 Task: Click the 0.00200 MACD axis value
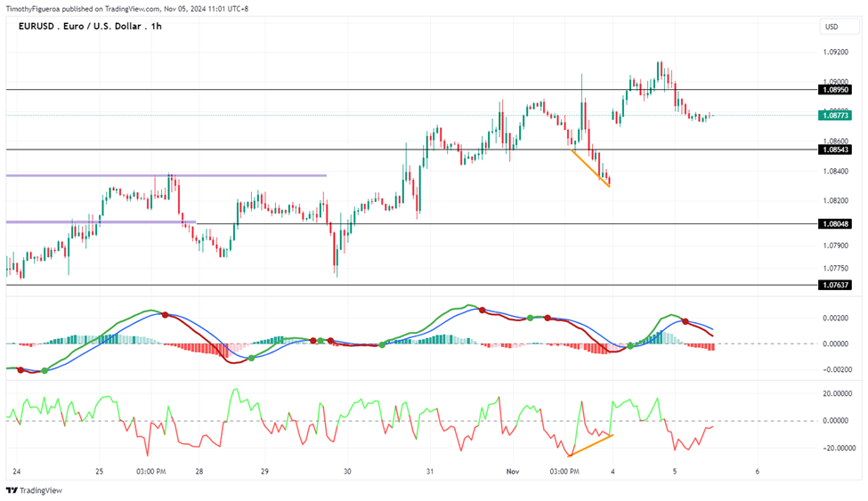coord(835,319)
